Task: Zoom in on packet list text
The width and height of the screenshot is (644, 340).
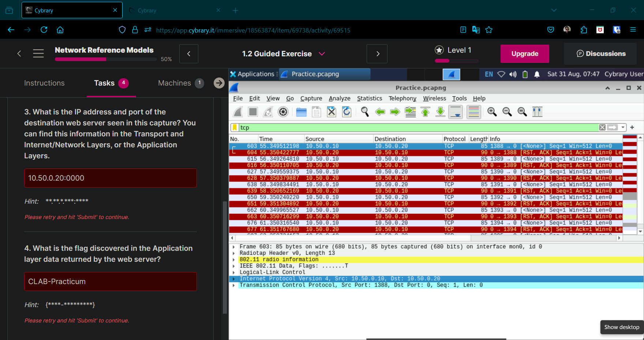Action: pyautogui.click(x=492, y=112)
